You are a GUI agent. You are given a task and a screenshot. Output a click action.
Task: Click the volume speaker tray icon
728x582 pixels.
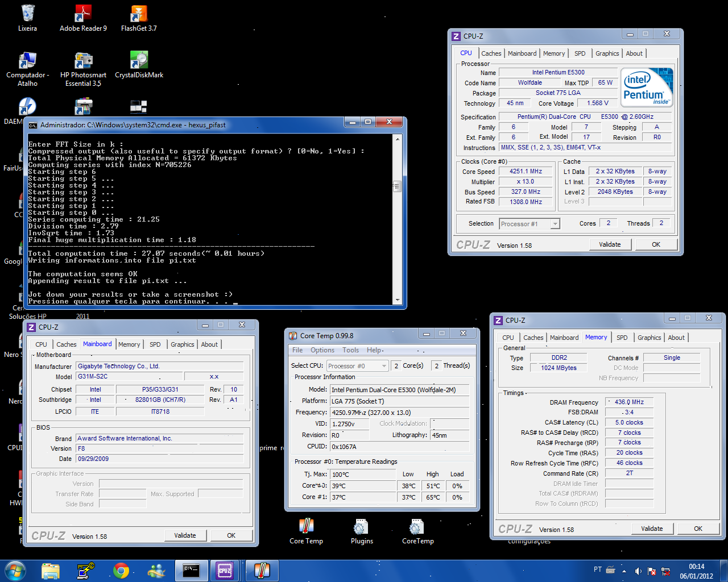coord(638,571)
